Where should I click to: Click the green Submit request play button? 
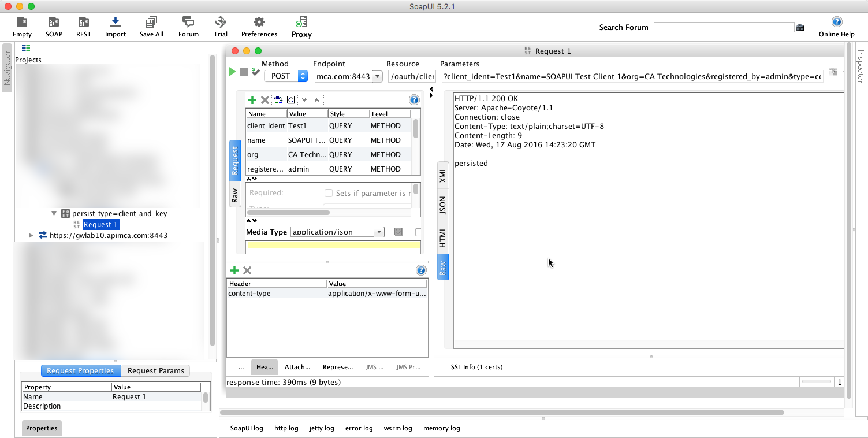click(x=232, y=72)
